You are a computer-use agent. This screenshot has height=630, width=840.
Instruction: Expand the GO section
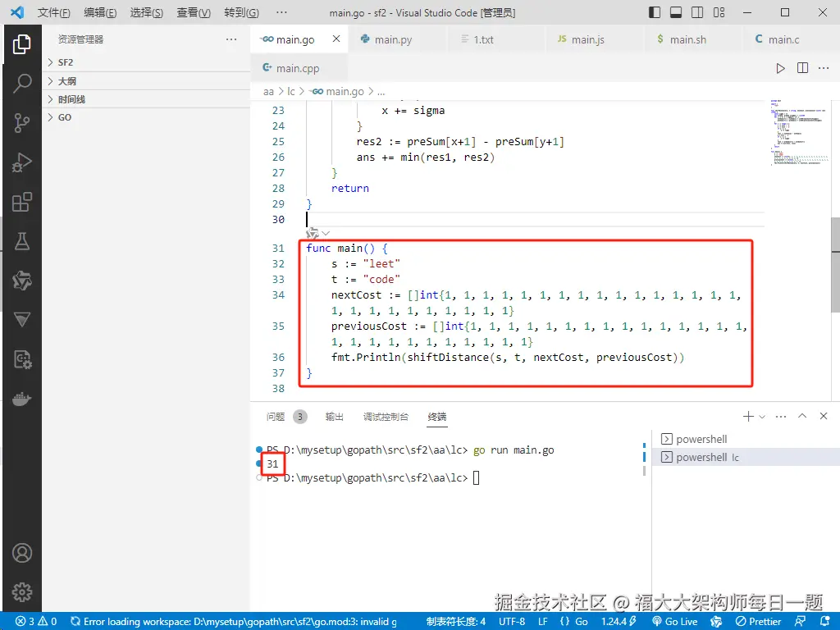click(x=146, y=117)
